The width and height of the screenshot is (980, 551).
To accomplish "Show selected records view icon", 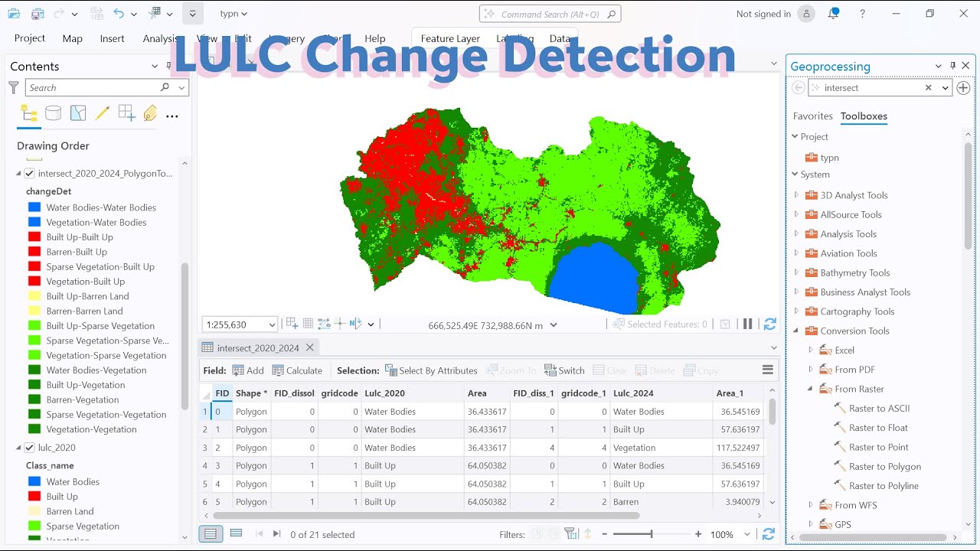I will tap(236, 533).
